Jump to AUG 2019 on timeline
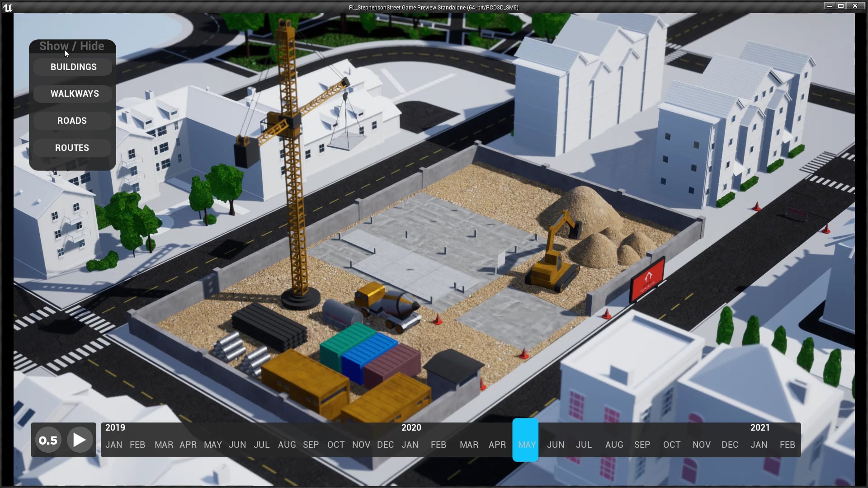 click(x=287, y=445)
